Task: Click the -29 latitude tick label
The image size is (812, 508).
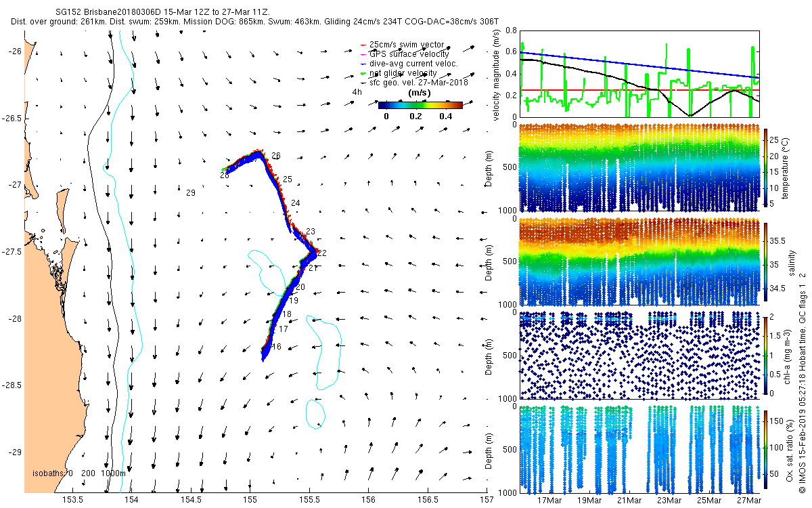Action: pos(14,452)
